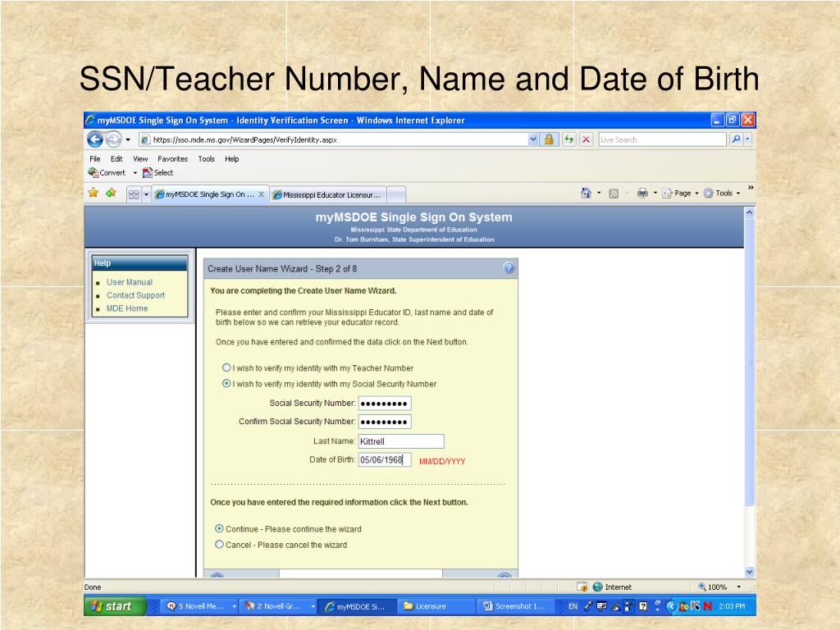
Task: Click the wizard help question mark icon
Action: (x=509, y=268)
